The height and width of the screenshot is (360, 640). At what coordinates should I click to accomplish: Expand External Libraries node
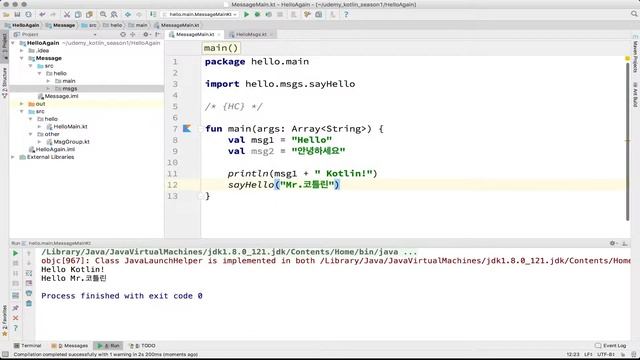13,157
